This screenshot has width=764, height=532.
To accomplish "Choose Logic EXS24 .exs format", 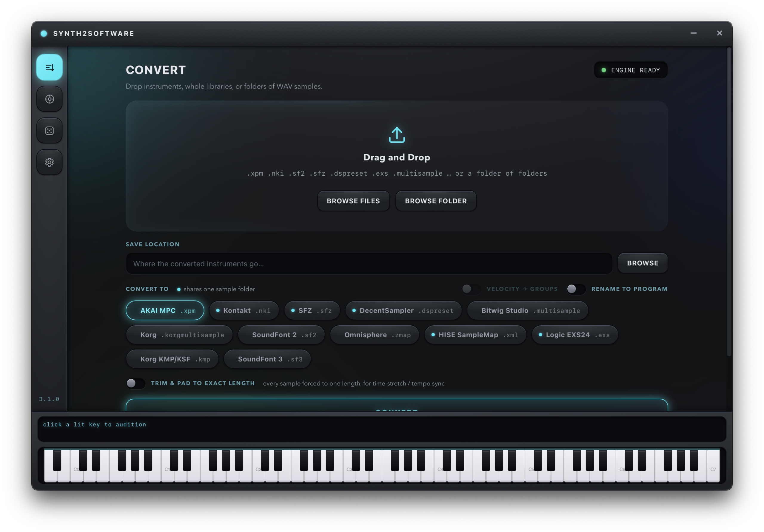I will [575, 335].
